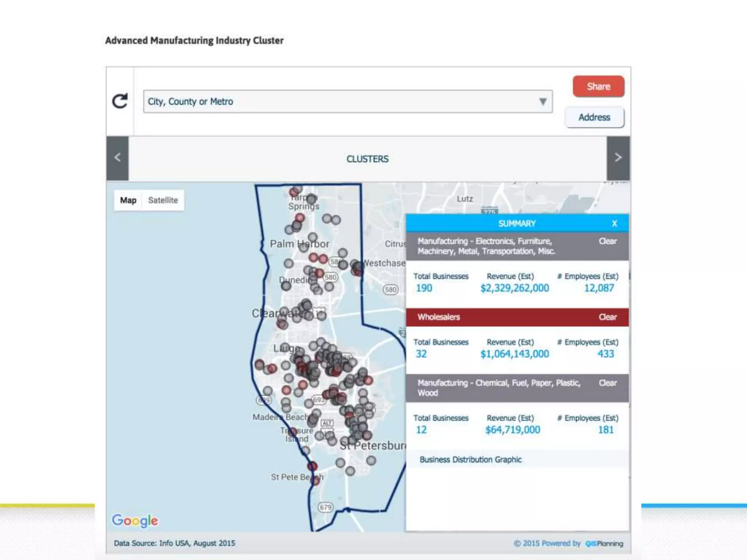Expand the Business Distribution Graphic section
747x560 pixels.
pos(471,459)
